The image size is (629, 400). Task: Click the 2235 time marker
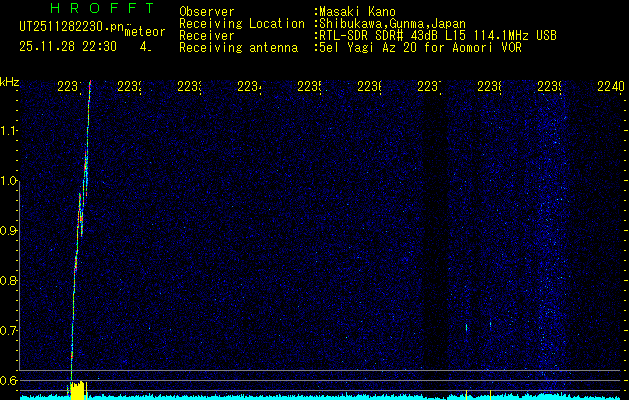[x=310, y=86]
